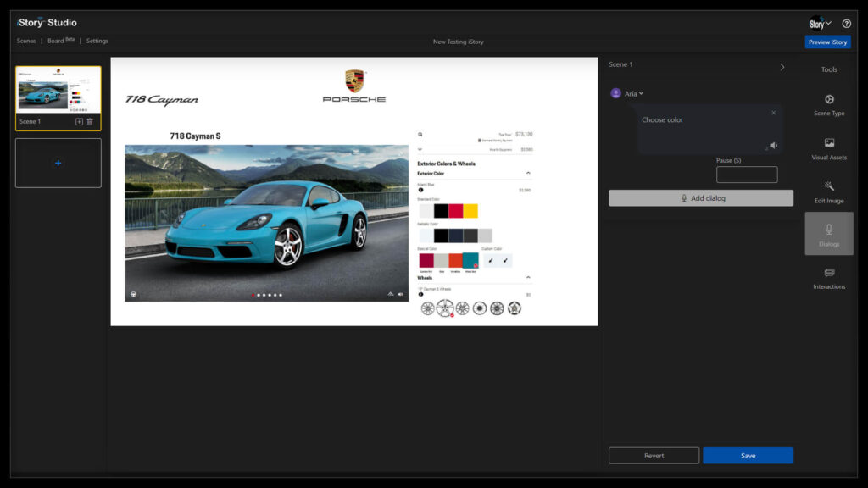The width and height of the screenshot is (868, 488).
Task: Open the Scene Type tool
Action: [x=829, y=104]
